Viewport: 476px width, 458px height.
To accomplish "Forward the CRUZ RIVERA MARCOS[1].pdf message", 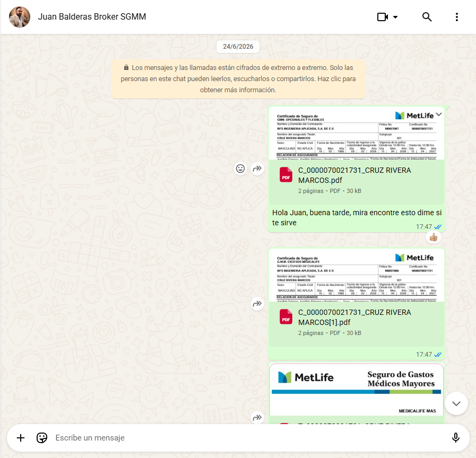I will click(x=257, y=304).
